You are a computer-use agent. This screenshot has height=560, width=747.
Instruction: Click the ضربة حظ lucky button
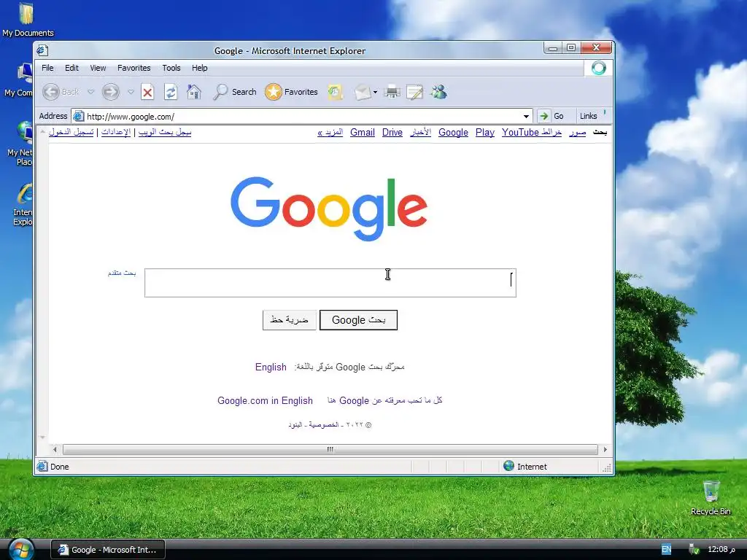pos(289,320)
